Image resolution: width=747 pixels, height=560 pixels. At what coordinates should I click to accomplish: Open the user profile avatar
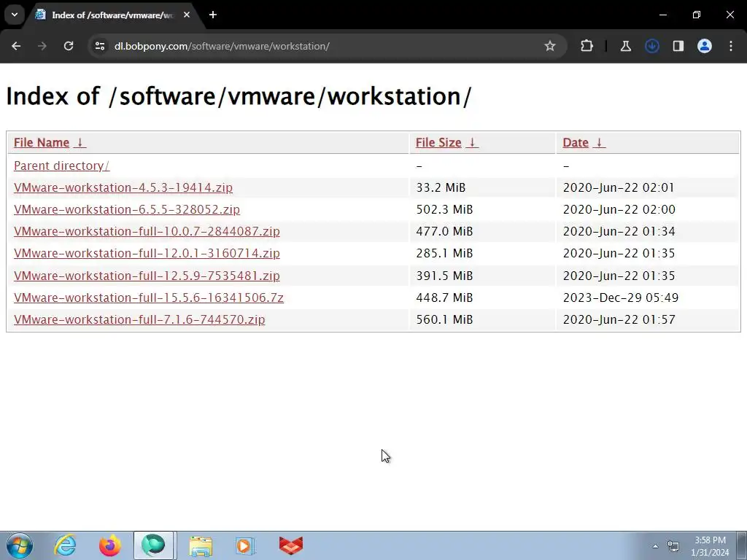704,46
